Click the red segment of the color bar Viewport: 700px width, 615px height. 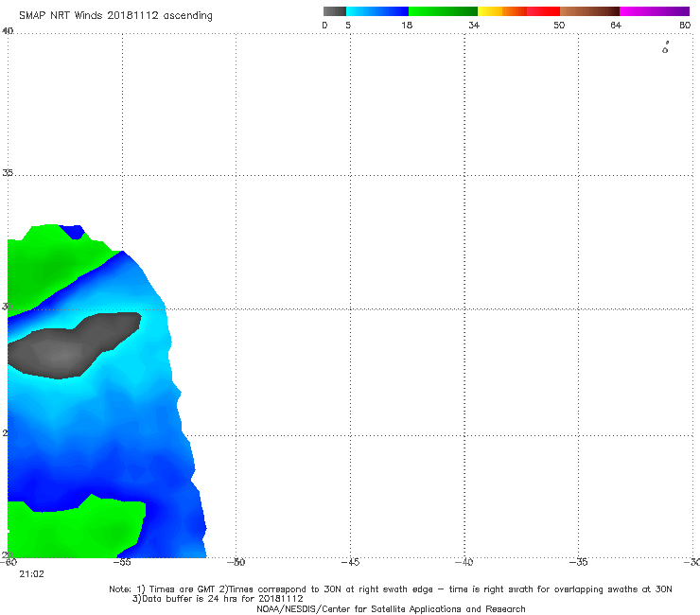(543, 11)
